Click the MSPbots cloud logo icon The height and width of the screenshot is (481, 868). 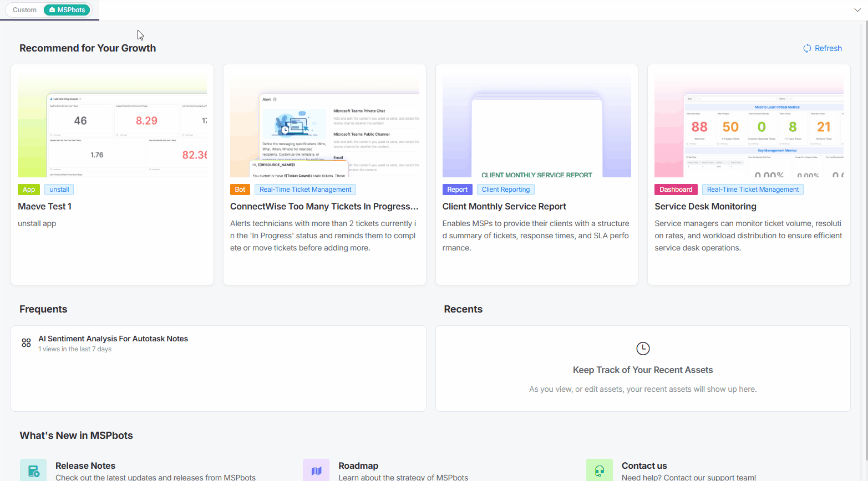[52, 9]
